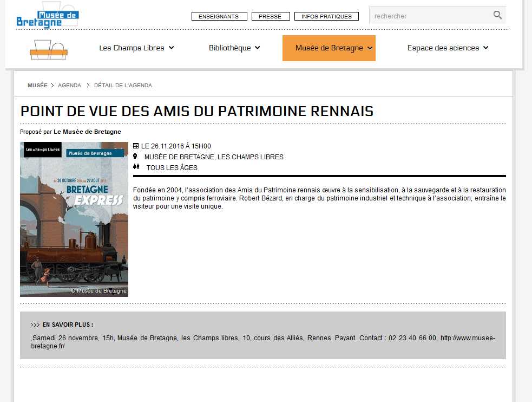Image resolution: width=532 pixels, height=402 pixels.
Task: Open the Bibliothèque dropdown menu
Action: pos(234,48)
